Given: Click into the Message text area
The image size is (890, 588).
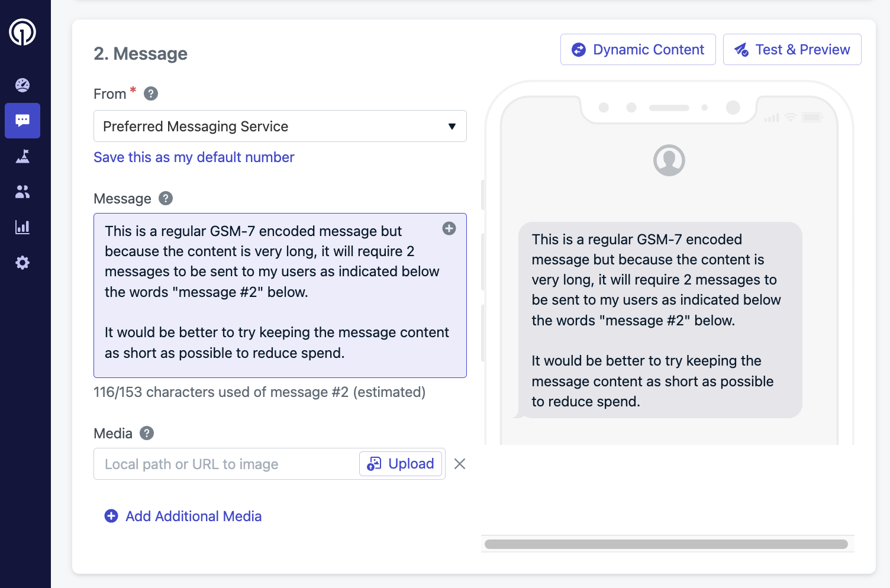Looking at the screenshot, I should pyautogui.click(x=280, y=295).
